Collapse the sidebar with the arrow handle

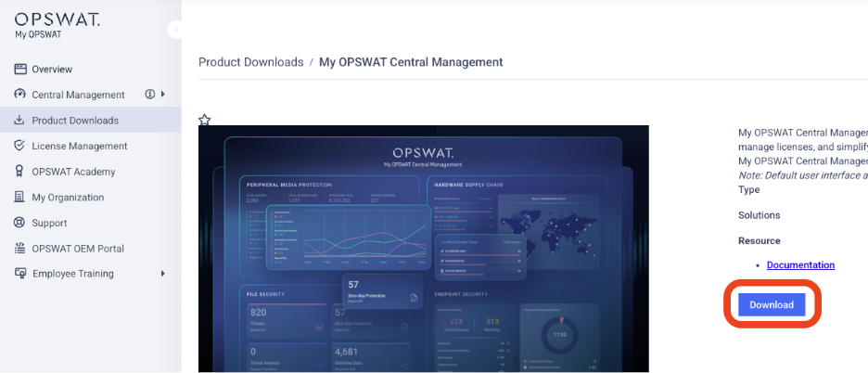(175, 30)
